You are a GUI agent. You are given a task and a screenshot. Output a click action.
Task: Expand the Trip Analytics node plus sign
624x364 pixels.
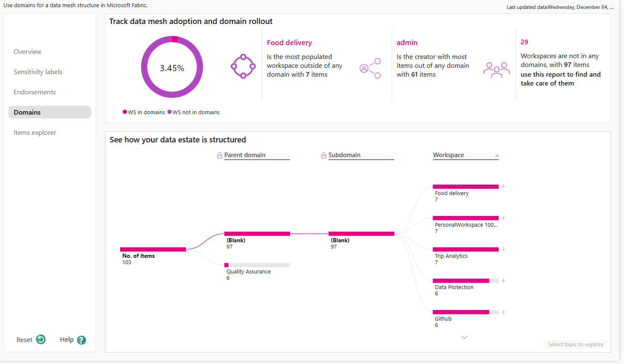click(x=503, y=249)
